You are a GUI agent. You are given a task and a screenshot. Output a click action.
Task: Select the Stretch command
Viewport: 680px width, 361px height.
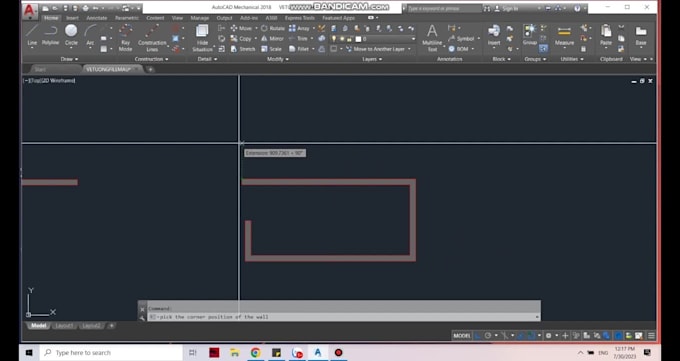243,49
